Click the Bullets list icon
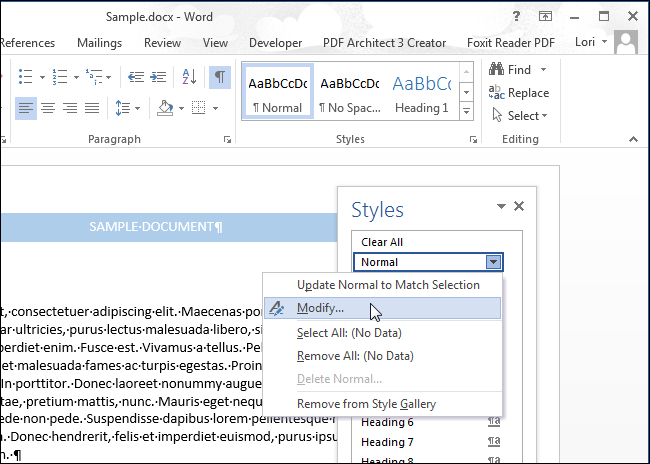The width and height of the screenshot is (650, 464). (x=26, y=77)
